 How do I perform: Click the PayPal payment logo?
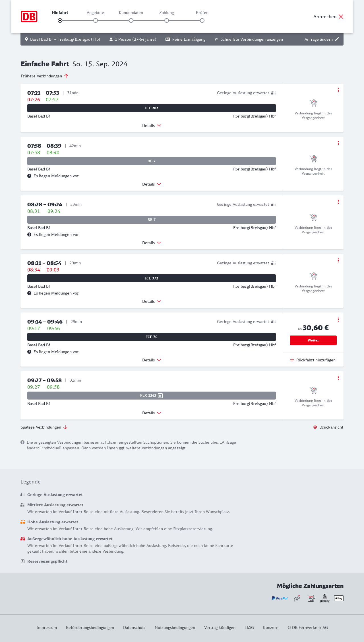280,598
